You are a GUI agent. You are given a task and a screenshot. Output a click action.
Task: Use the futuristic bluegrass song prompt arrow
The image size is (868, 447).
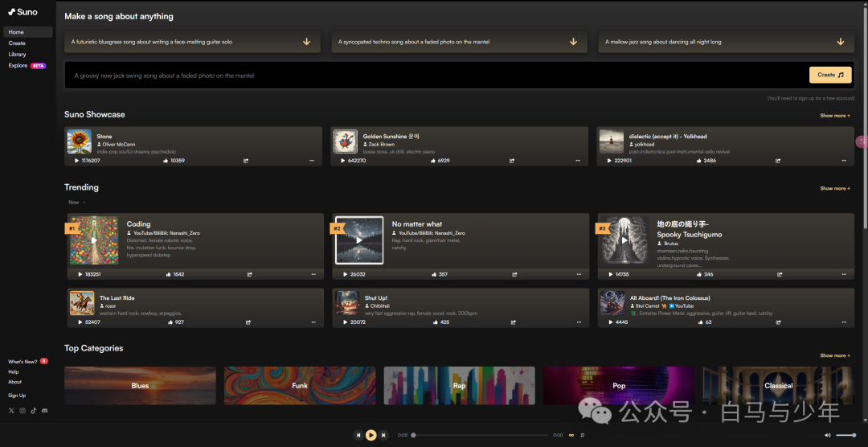coord(306,42)
